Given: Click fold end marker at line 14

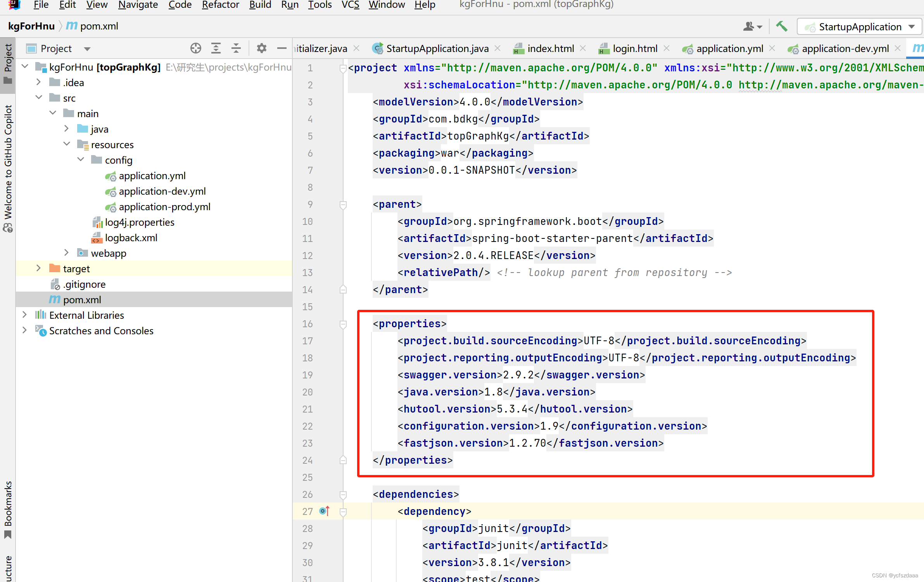Looking at the screenshot, I should pyautogui.click(x=343, y=289).
